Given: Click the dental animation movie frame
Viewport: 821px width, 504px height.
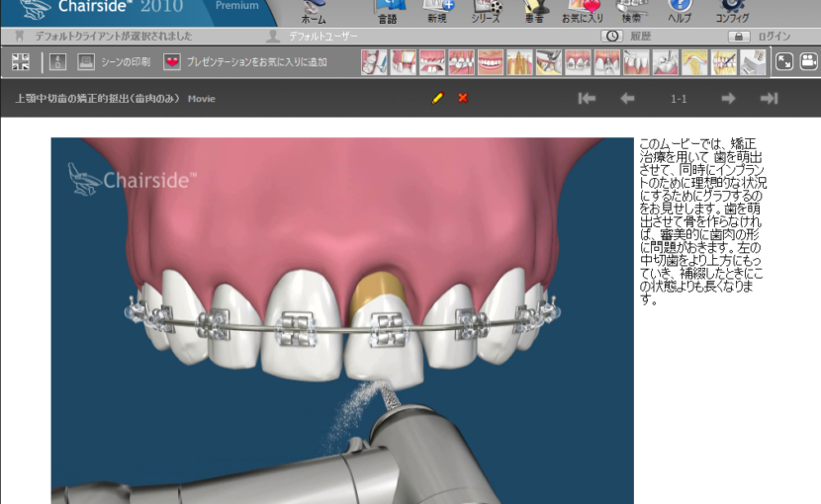Looking at the screenshot, I should [x=342, y=320].
